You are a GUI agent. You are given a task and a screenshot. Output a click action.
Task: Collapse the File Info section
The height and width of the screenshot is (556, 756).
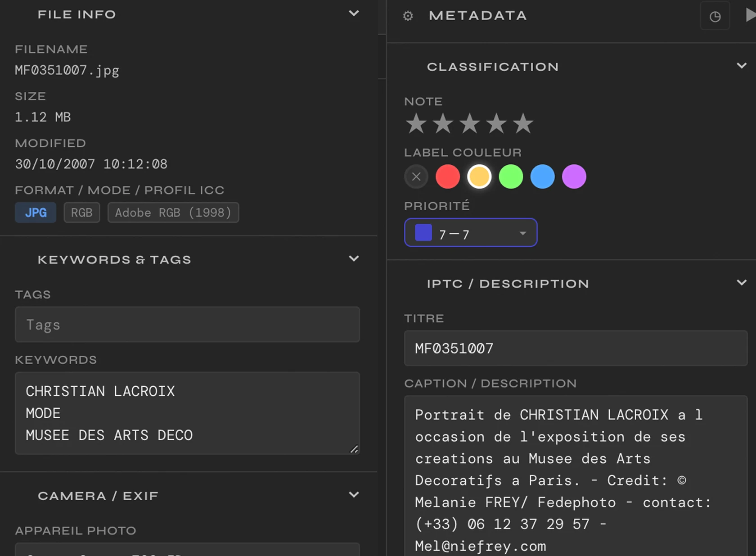[x=354, y=14]
